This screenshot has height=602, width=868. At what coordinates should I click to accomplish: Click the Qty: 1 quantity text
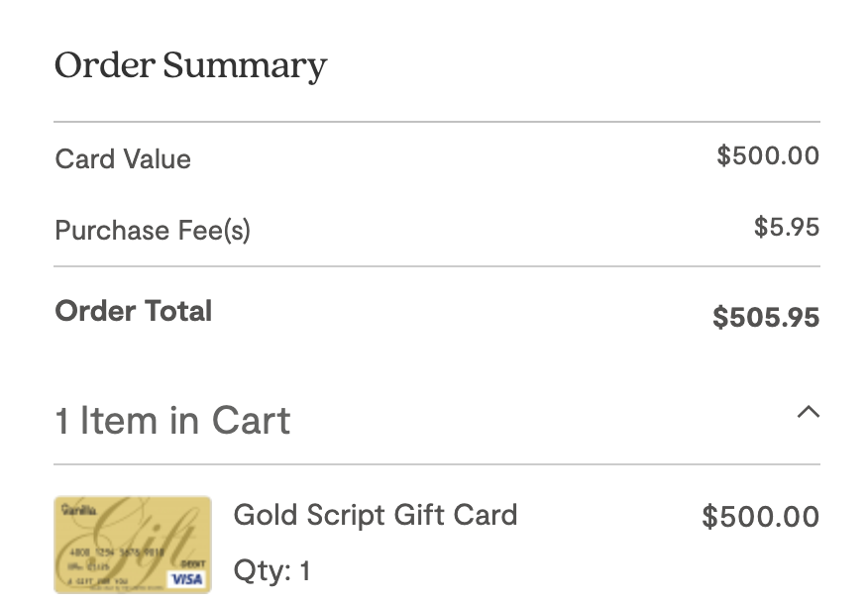point(271,570)
